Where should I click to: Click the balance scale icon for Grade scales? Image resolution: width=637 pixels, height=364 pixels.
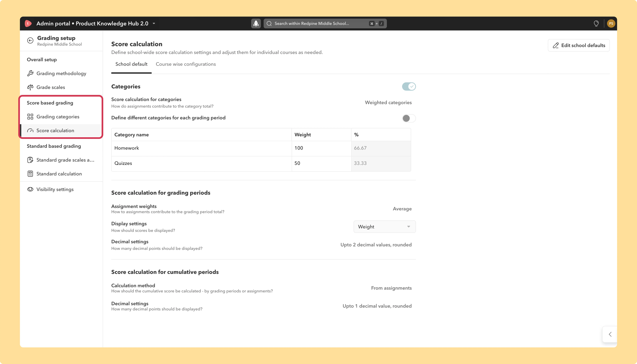pyautogui.click(x=30, y=87)
